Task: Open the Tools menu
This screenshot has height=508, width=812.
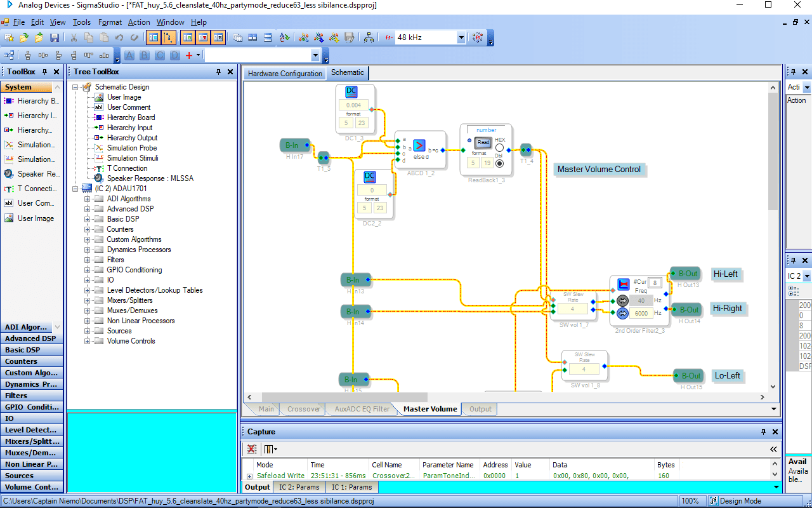Action: 81,22
